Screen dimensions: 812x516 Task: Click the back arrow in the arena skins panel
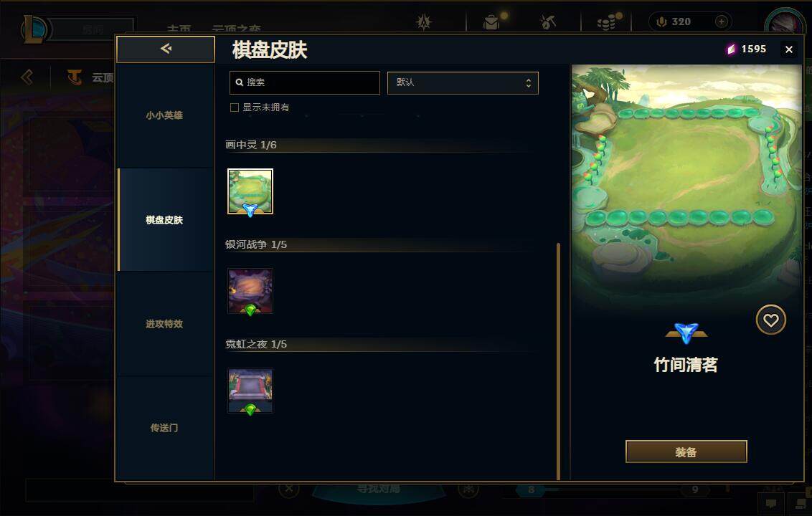point(165,49)
